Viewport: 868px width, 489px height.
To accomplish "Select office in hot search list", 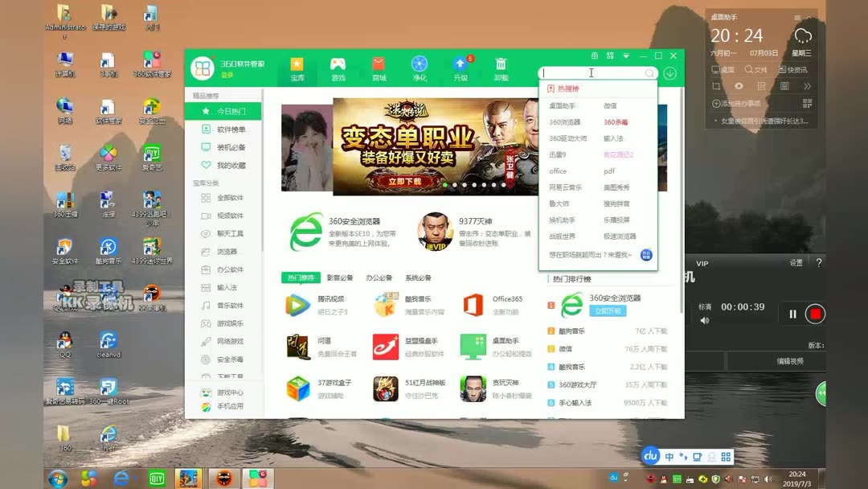I will coord(558,171).
